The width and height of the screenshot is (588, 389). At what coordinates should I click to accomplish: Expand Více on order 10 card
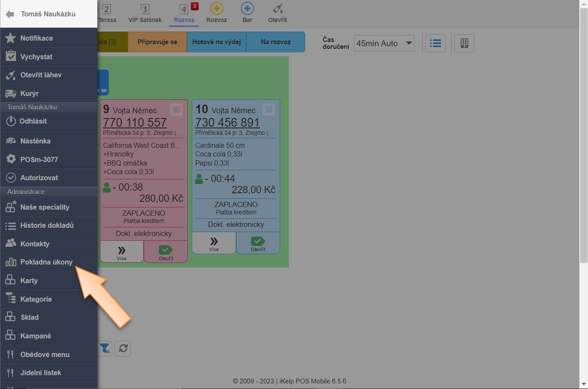click(214, 243)
